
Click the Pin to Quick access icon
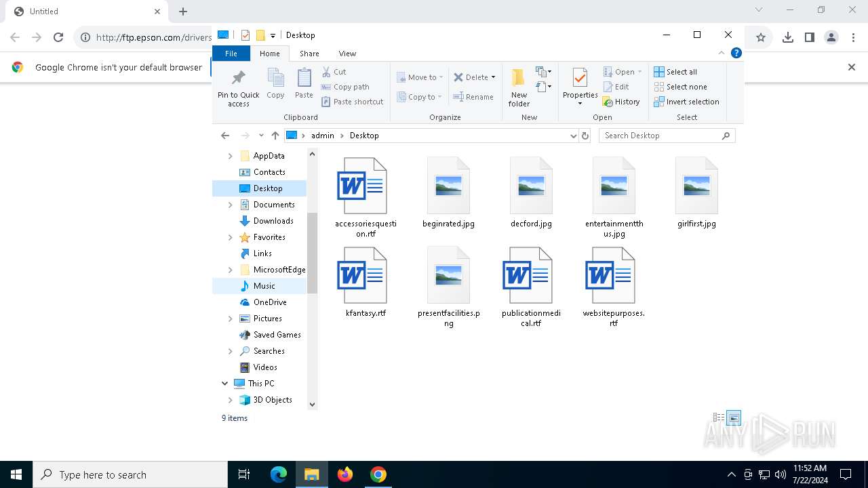click(238, 78)
